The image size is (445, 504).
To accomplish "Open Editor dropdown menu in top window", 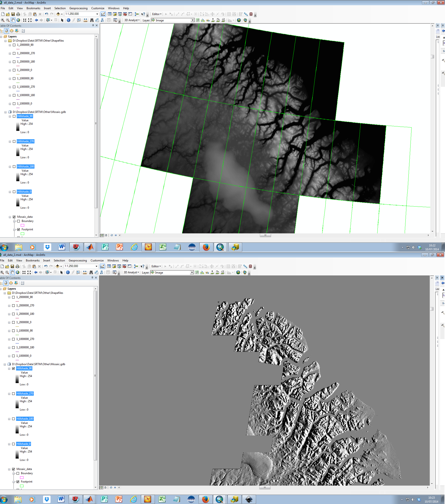I will (x=157, y=14).
